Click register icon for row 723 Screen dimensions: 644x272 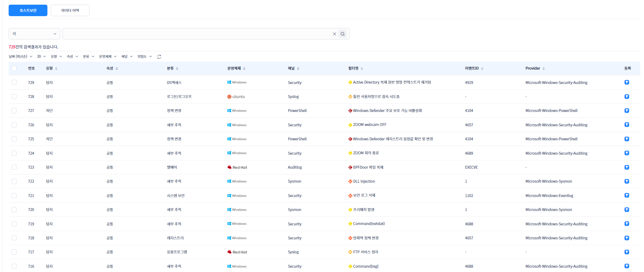626,167
